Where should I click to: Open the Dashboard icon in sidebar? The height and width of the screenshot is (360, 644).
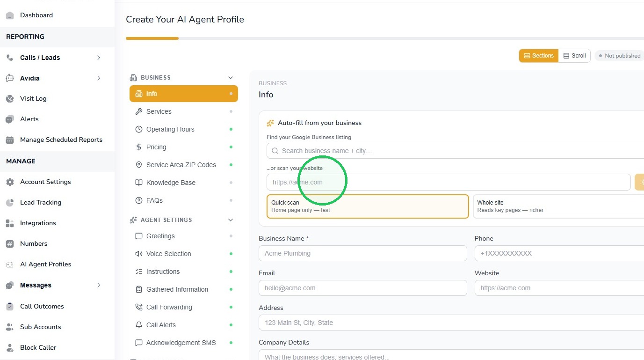(10, 15)
